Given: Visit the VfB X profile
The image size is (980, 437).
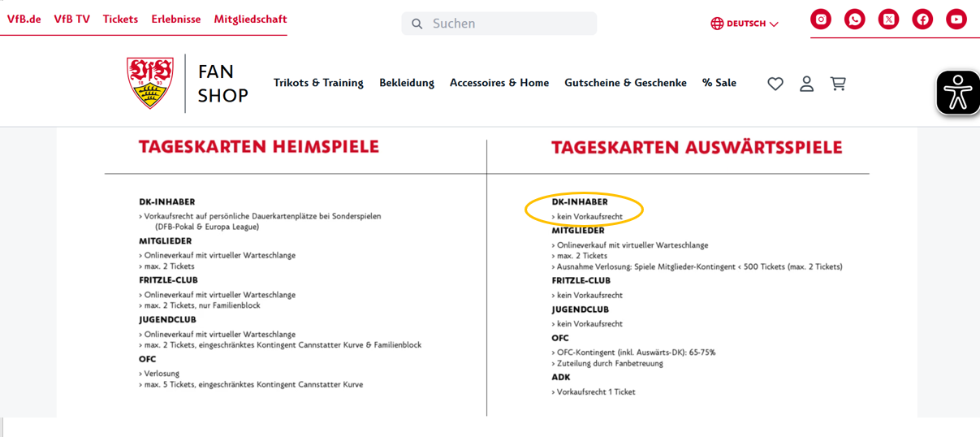Looking at the screenshot, I should [888, 19].
